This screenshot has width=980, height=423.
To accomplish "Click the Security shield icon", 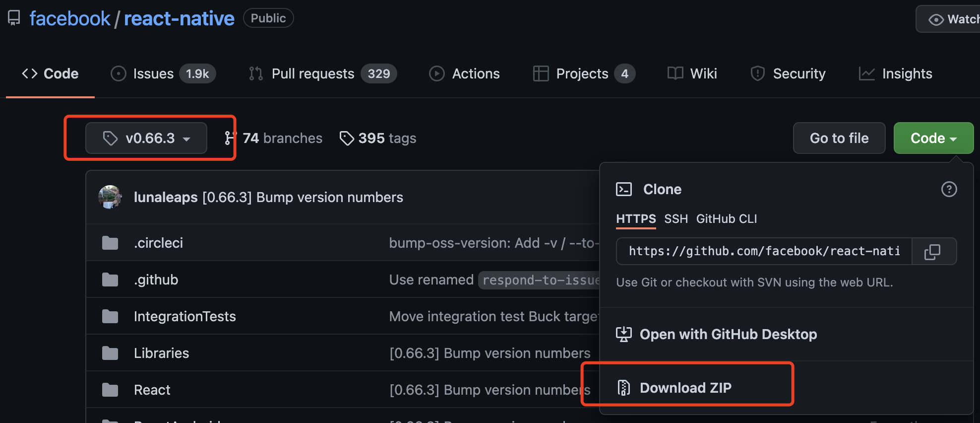I will coord(757,73).
